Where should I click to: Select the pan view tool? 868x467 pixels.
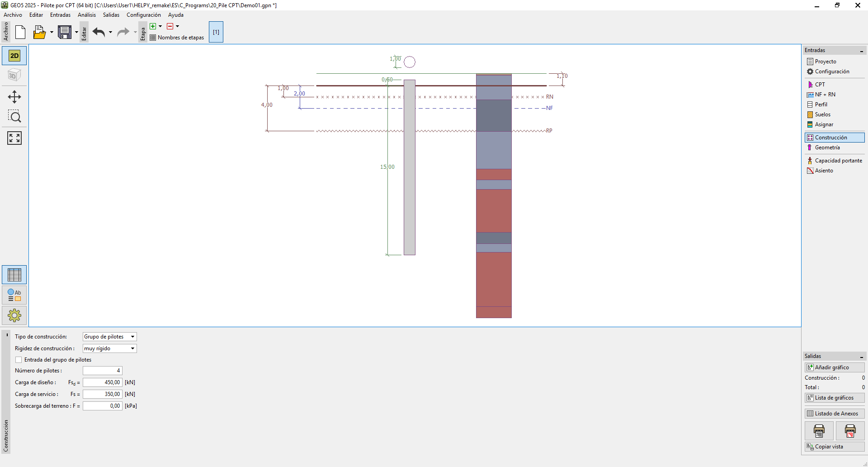[14, 97]
